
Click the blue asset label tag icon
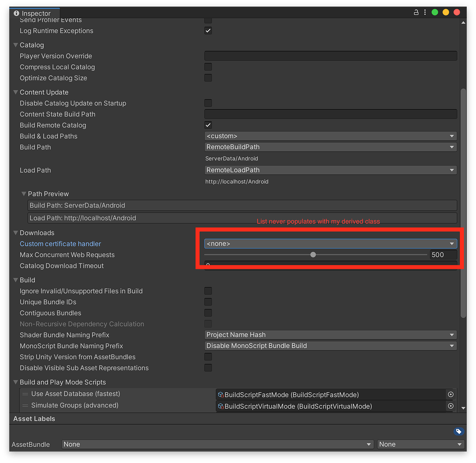(458, 431)
